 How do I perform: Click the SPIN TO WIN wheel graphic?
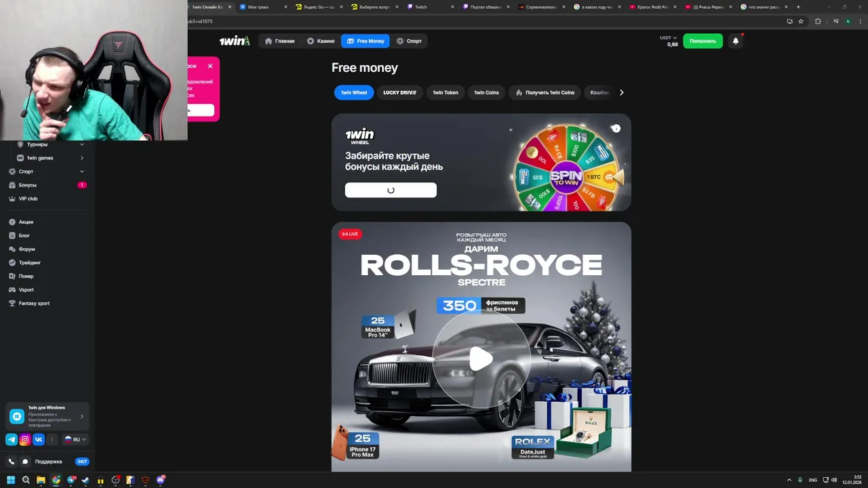point(566,176)
